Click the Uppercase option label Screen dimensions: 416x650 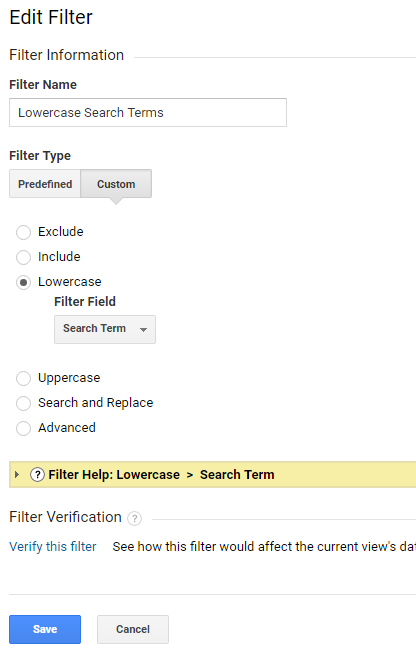pos(69,378)
